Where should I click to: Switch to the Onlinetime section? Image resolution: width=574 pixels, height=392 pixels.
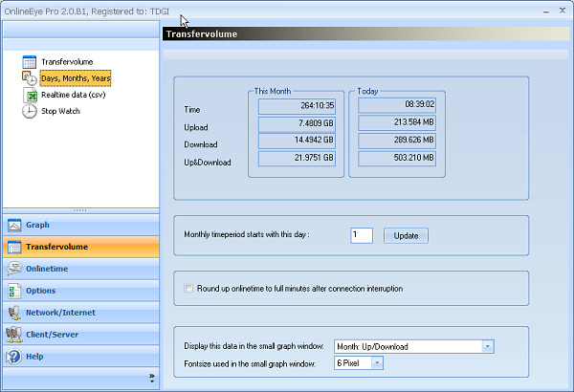(81, 269)
